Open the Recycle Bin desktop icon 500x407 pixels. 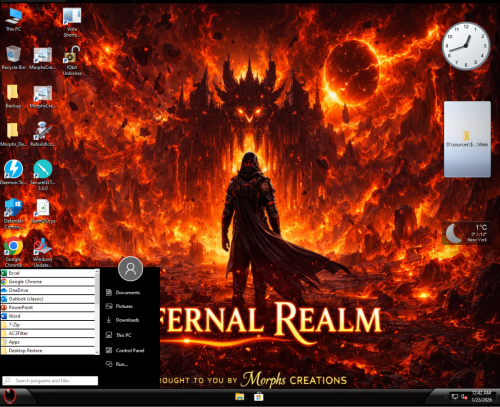coord(13,57)
